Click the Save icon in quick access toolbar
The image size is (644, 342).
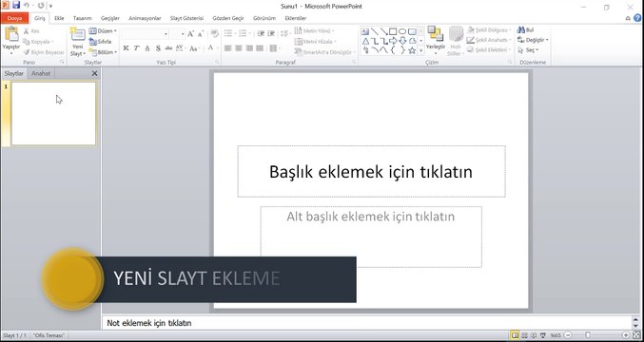[x=16, y=6]
